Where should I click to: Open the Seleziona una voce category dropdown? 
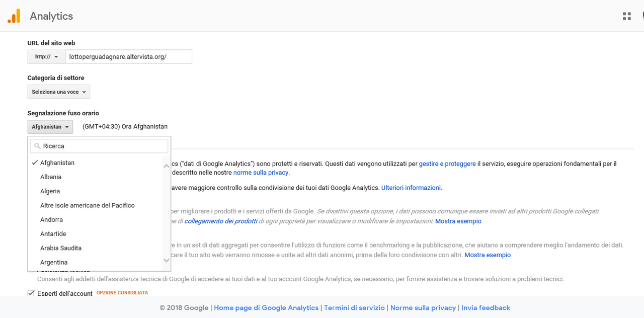(59, 92)
